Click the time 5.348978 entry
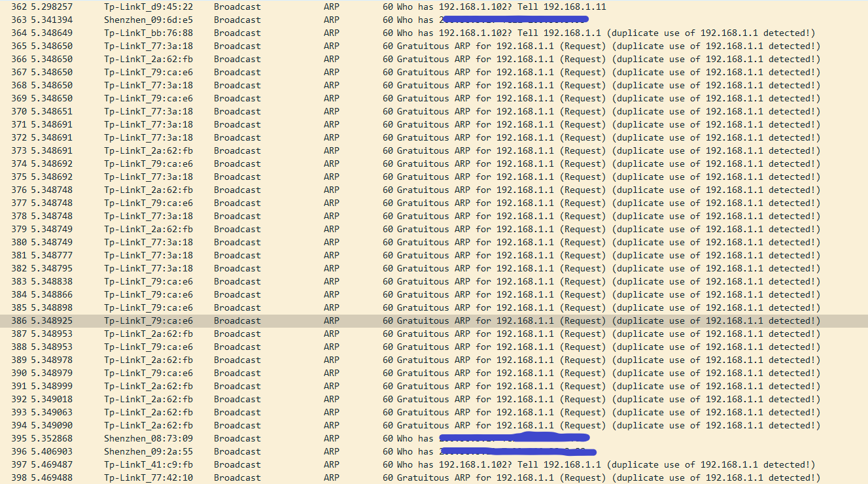The image size is (868, 484). tap(52, 360)
